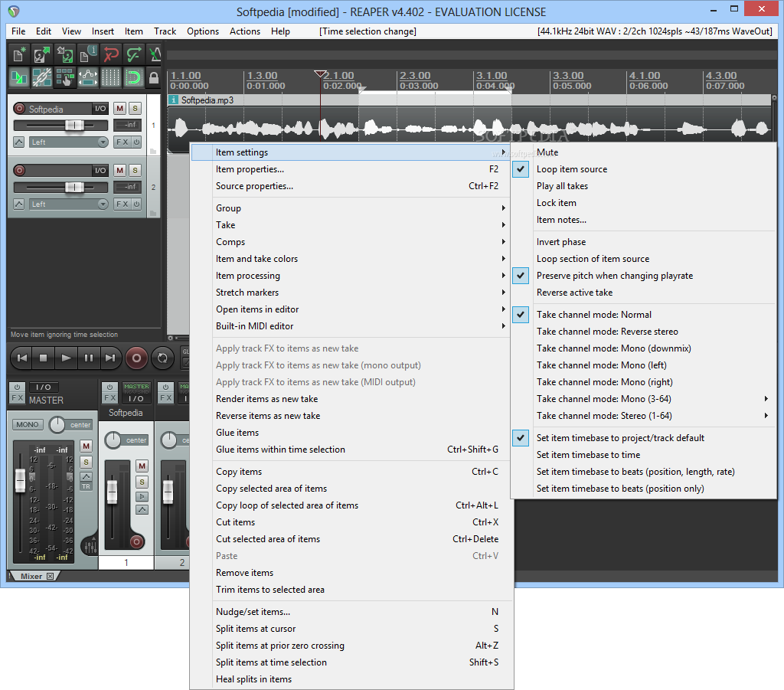The image size is (784, 690).
Task: Open the Insert menu in menu bar
Action: [103, 31]
